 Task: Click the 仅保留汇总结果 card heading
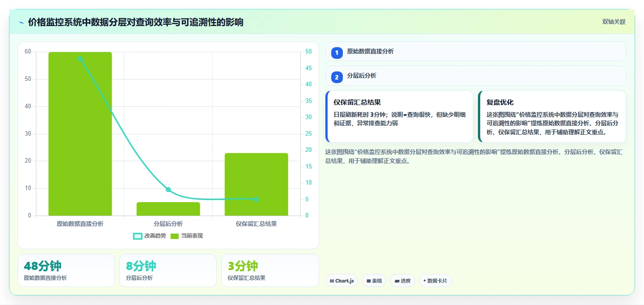(357, 102)
